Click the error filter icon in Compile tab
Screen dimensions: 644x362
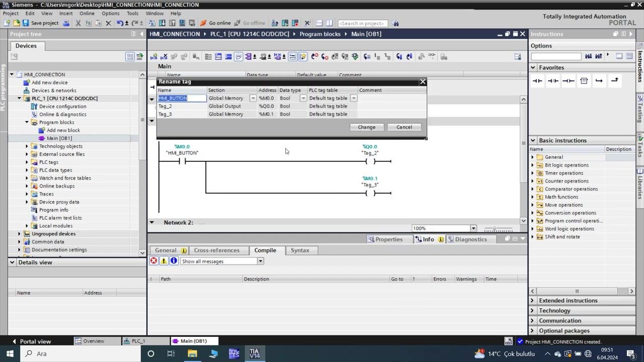coord(153,261)
